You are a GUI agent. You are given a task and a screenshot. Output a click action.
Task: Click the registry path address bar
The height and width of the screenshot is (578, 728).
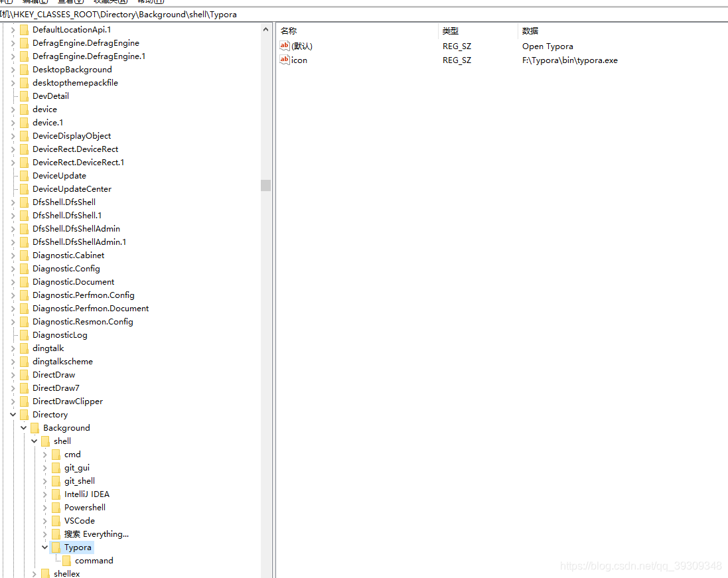click(364, 15)
